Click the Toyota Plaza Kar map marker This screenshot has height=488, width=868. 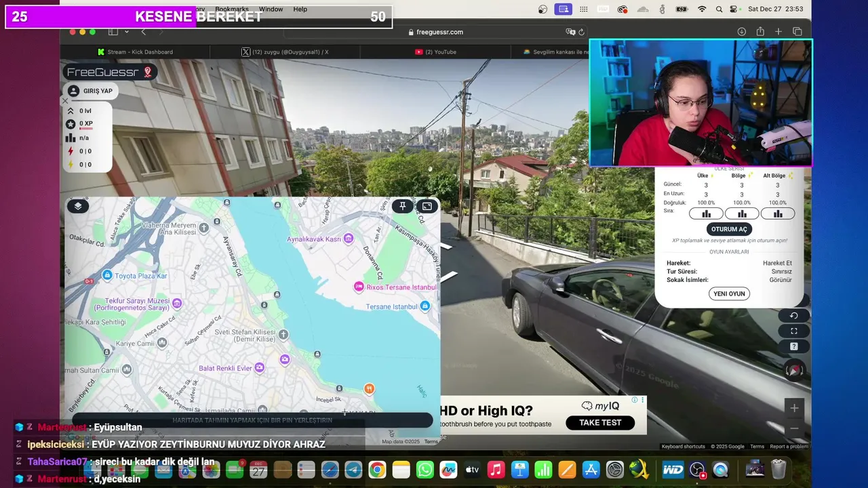[x=107, y=275]
